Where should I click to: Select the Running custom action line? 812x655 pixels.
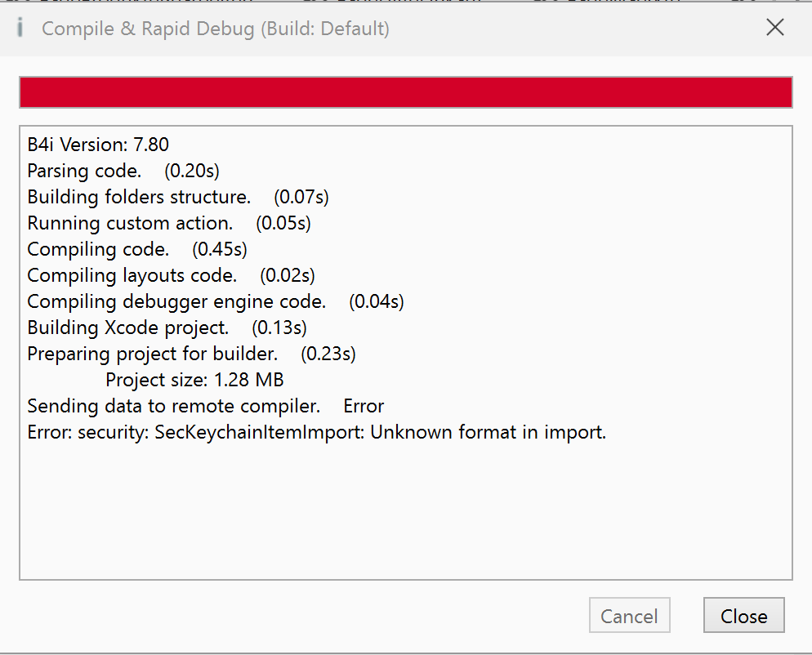(169, 223)
